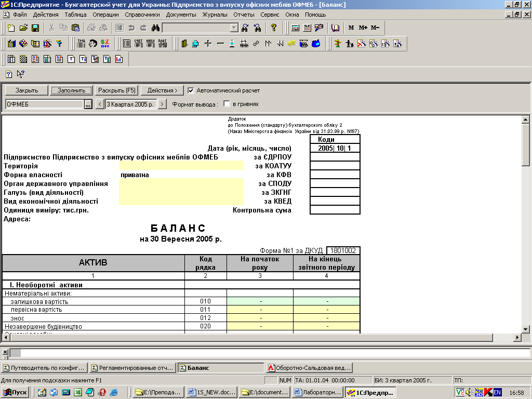Open the Действия > dropdown button

[x=162, y=90]
